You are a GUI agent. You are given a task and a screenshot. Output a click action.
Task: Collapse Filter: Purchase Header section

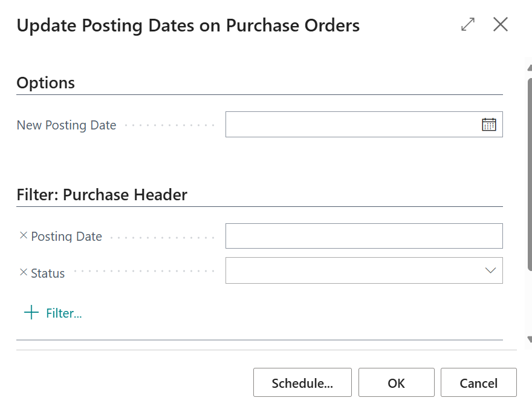tap(102, 195)
